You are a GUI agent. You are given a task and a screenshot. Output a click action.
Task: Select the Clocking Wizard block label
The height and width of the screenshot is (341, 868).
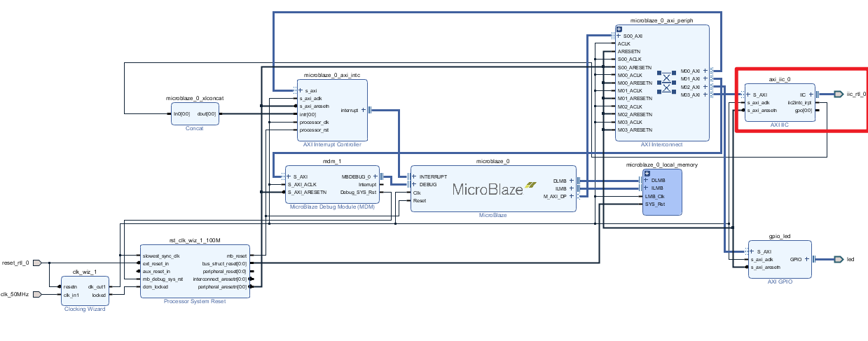(x=84, y=309)
